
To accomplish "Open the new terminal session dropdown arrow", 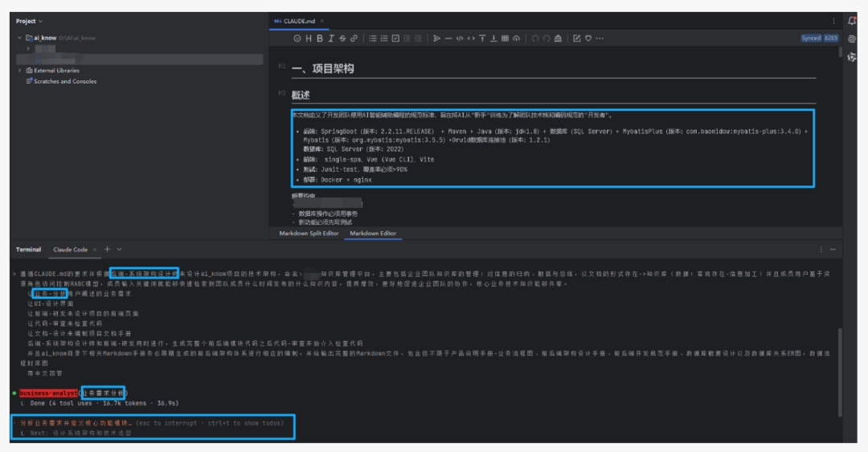I will (119, 250).
